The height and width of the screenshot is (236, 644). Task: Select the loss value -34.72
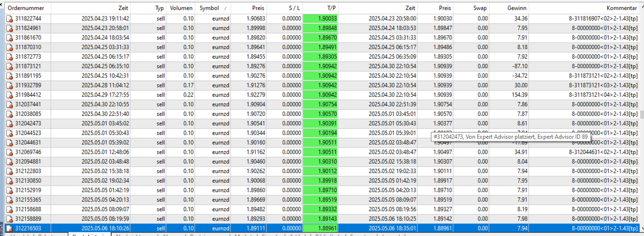tap(519, 76)
